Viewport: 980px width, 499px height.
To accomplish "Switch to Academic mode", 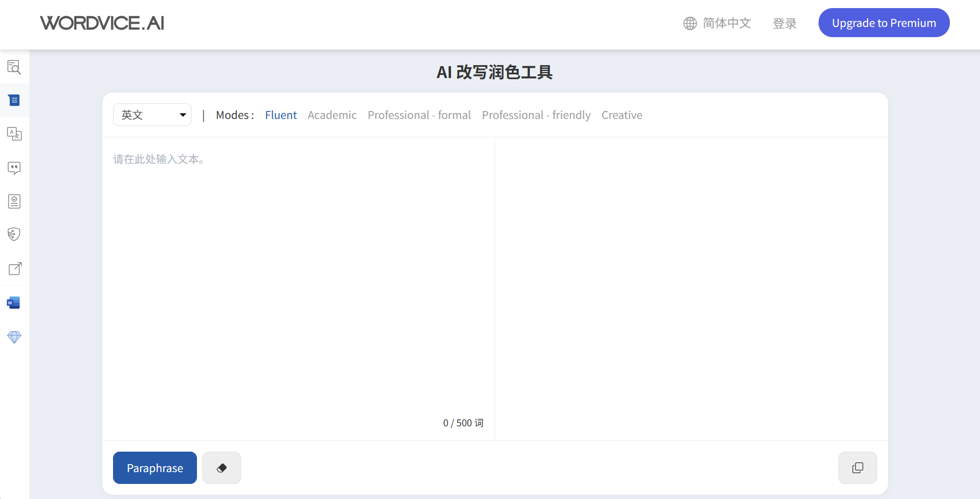I will coord(332,115).
